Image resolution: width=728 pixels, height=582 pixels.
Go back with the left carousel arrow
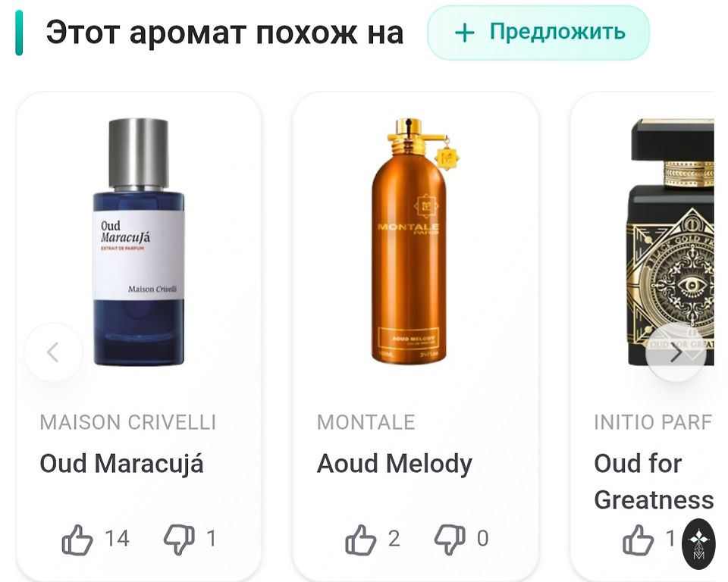coord(53,352)
